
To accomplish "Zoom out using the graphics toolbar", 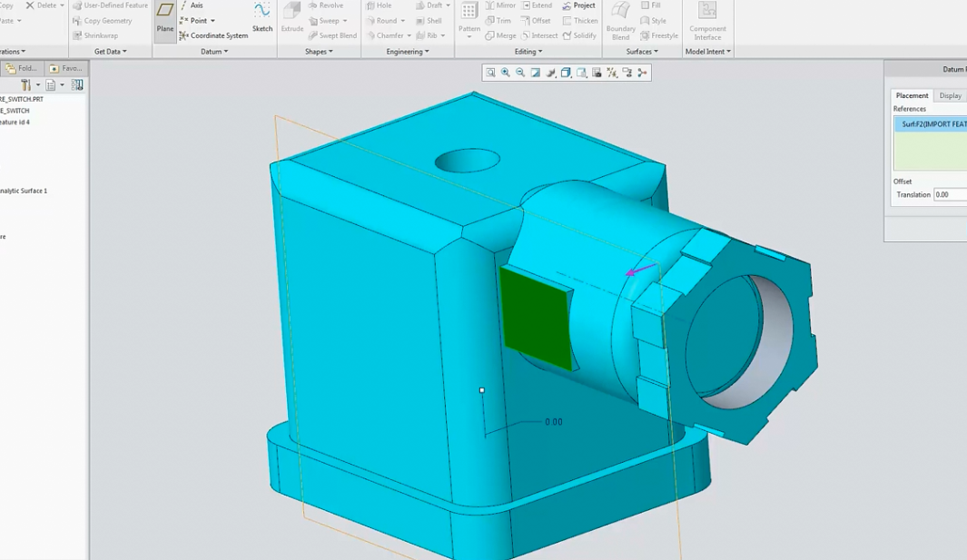I will (520, 73).
